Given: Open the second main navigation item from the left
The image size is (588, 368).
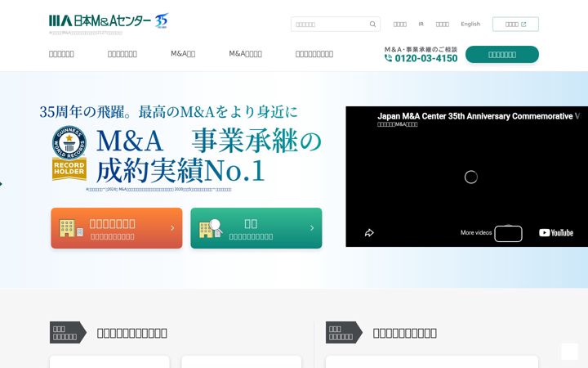Looking at the screenshot, I should (x=122, y=54).
